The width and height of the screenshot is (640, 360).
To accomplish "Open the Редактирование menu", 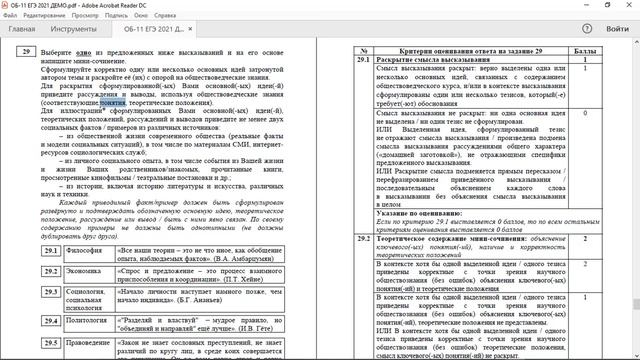I will click(x=44, y=16).
